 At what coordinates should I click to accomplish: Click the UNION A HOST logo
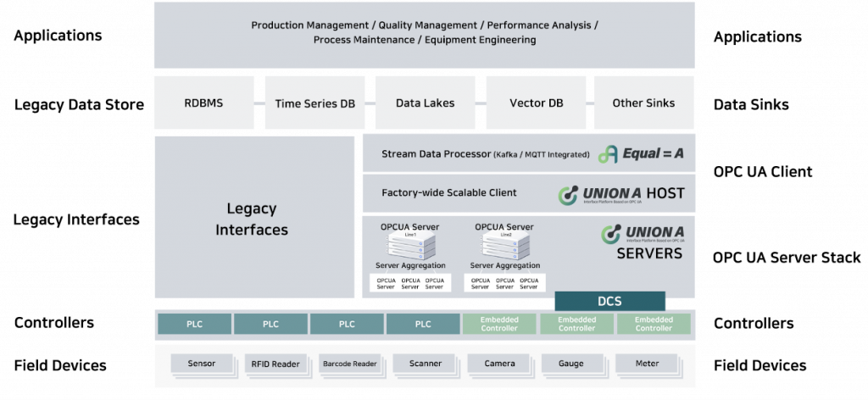click(620, 194)
